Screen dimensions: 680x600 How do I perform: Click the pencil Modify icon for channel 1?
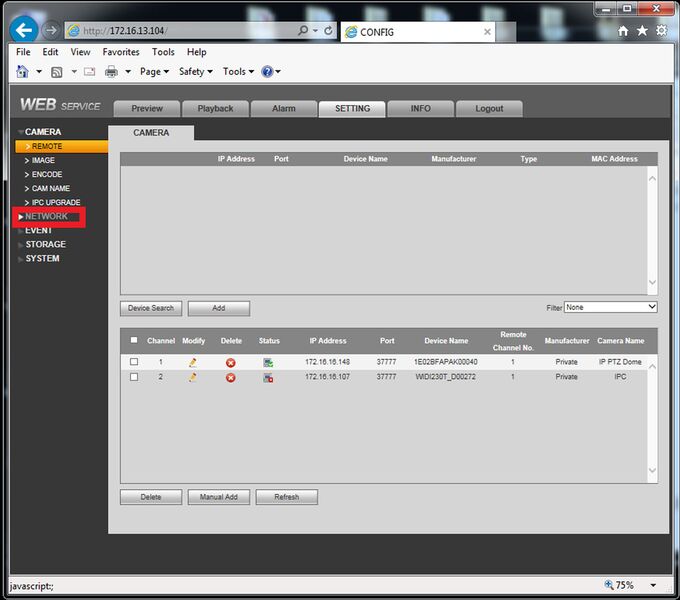click(193, 363)
